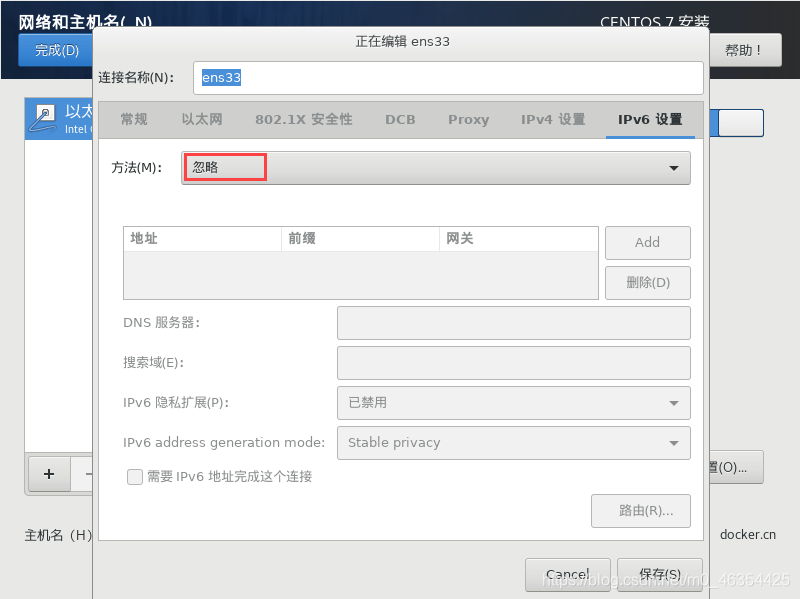Select the IPv6 设置 tab
Viewport: 800px width, 599px height.
(650, 119)
